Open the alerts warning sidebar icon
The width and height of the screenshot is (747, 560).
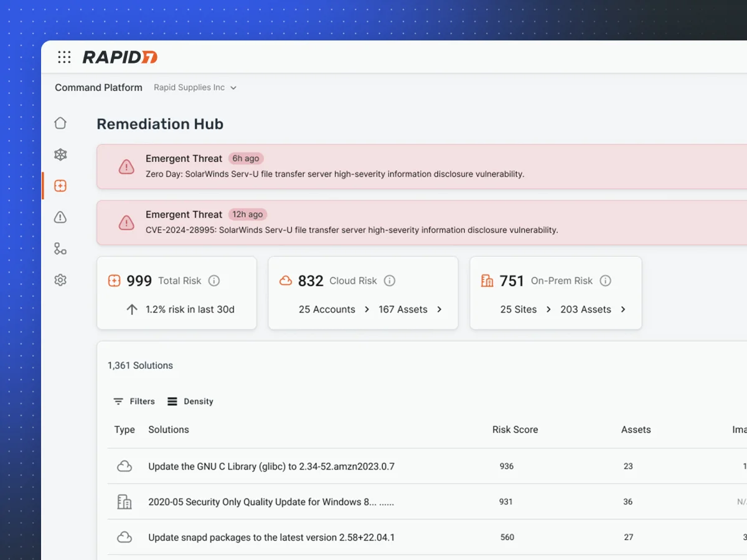[60, 217]
